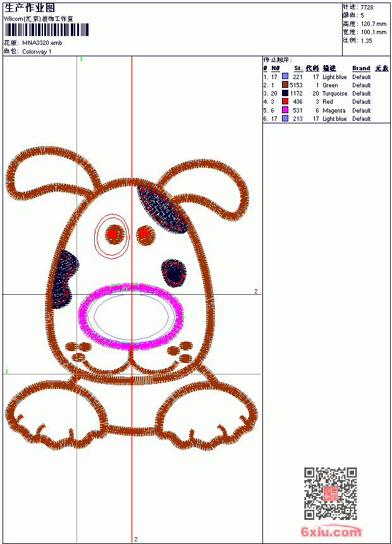Screen dimensions: 392x544
Task: Click the dark patch on dog's ear
Action: [x=162, y=210]
